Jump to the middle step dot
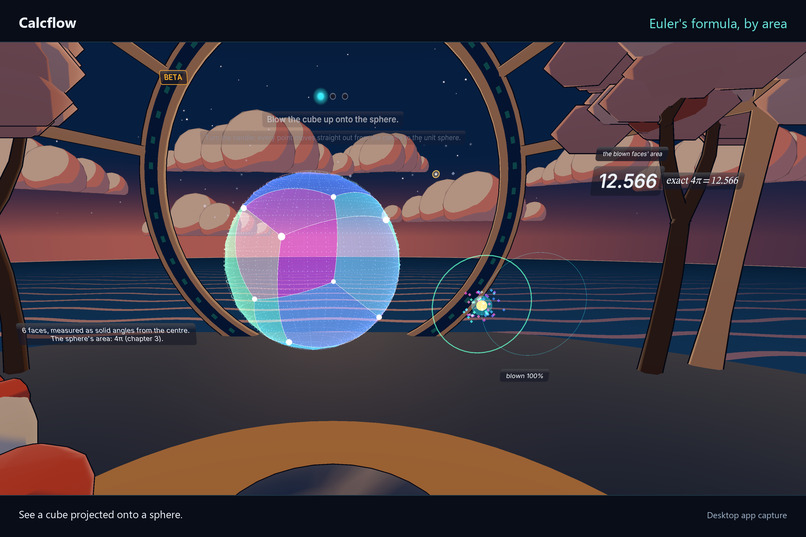Image resolution: width=806 pixels, height=537 pixels. click(x=333, y=96)
